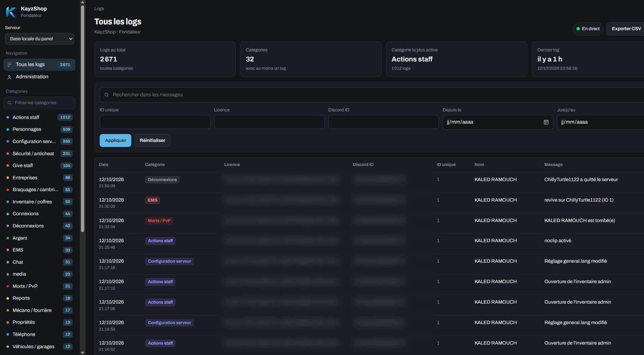This screenshot has height=355, width=644.
Task: Focus the Licence input field
Action: pyautogui.click(x=269, y=122)
